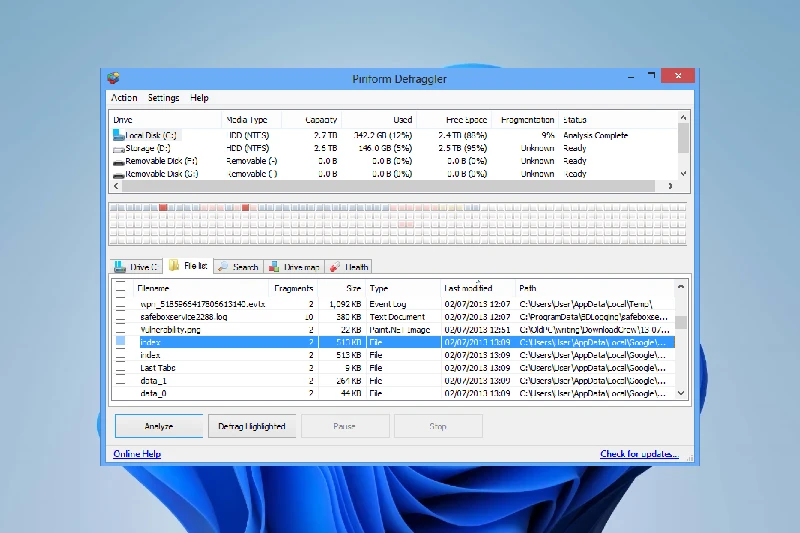Sort files by the Type column header
This screenshot has width=800, height=533.
[403, 288]
